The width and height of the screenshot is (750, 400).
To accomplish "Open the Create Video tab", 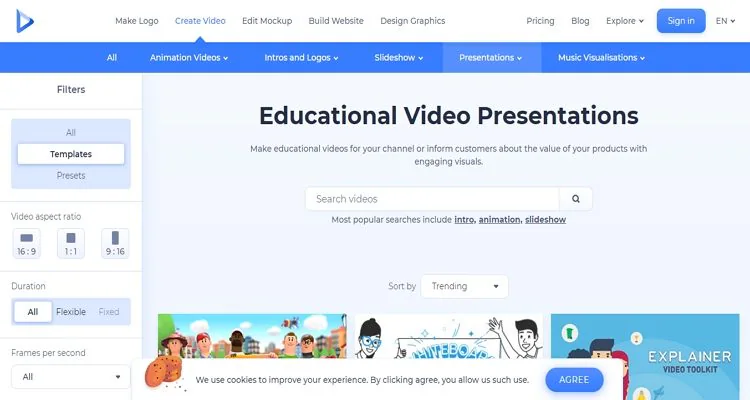I will [200, 21].
